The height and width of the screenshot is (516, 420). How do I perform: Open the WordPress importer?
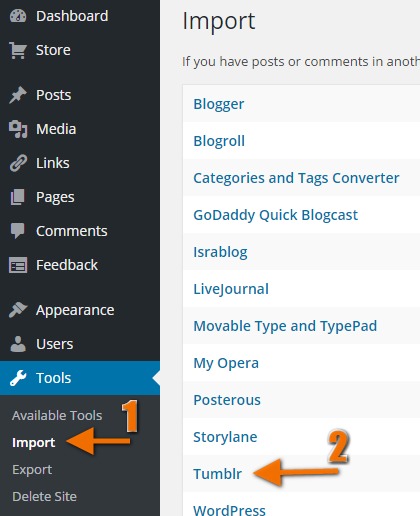click(229, 510)
